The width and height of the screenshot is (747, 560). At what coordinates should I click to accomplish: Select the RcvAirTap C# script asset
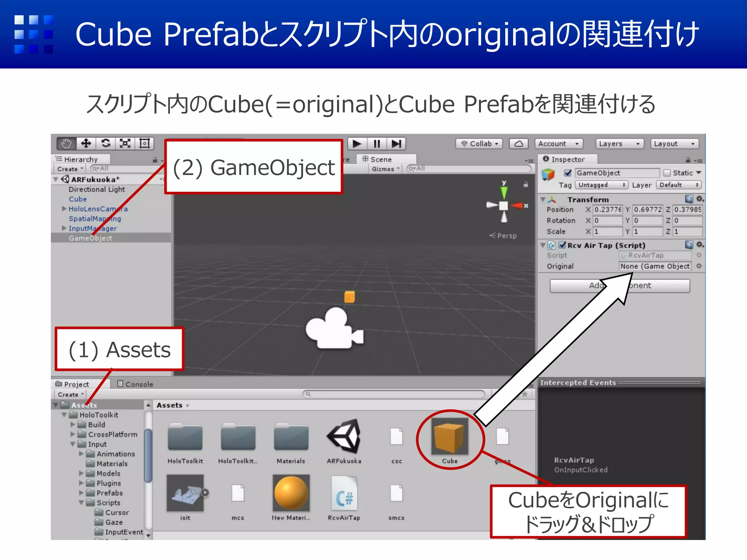[344, 493]
